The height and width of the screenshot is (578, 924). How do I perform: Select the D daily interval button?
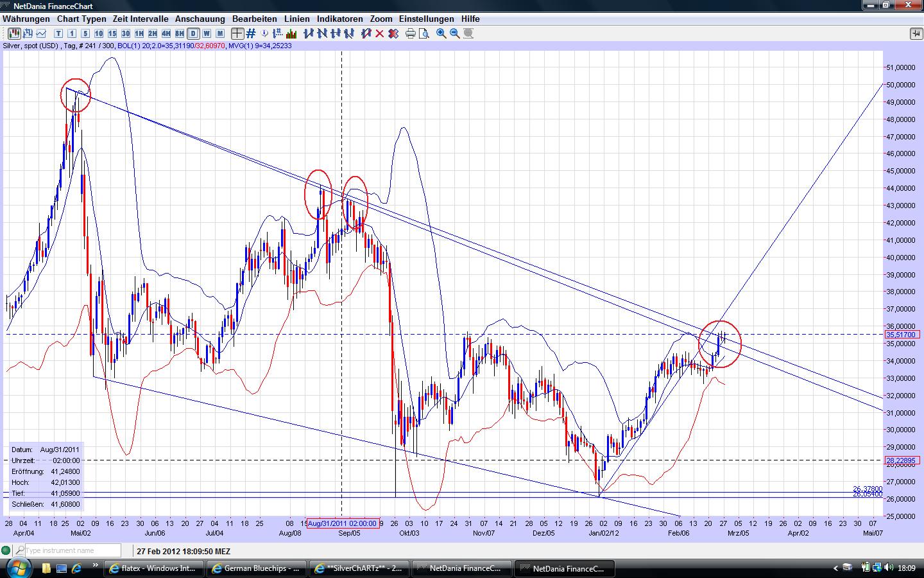click(193, 33)
